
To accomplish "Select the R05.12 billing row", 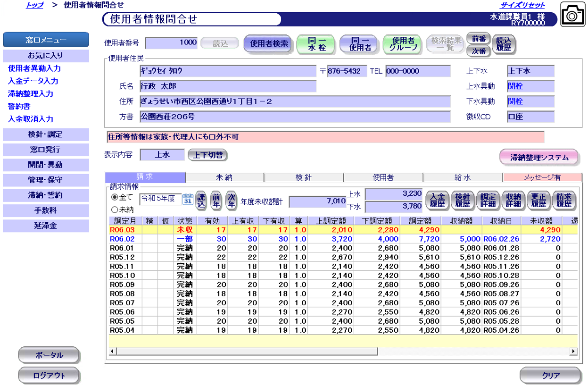I will pyautogui.click(x=343, y=257).
